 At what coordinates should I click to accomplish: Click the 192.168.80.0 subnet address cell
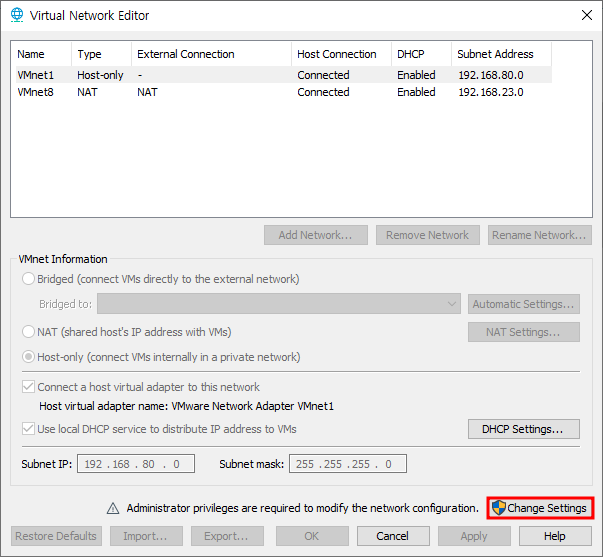(491, 75)
